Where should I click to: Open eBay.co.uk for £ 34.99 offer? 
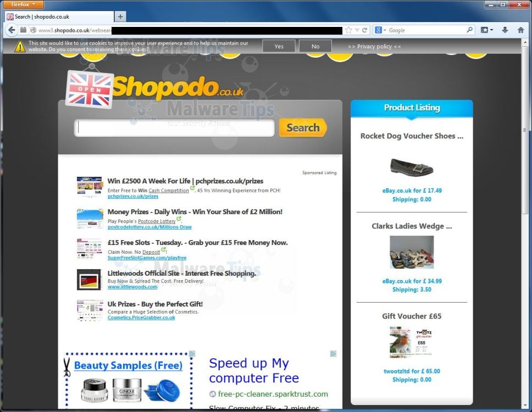pos(412,281)
